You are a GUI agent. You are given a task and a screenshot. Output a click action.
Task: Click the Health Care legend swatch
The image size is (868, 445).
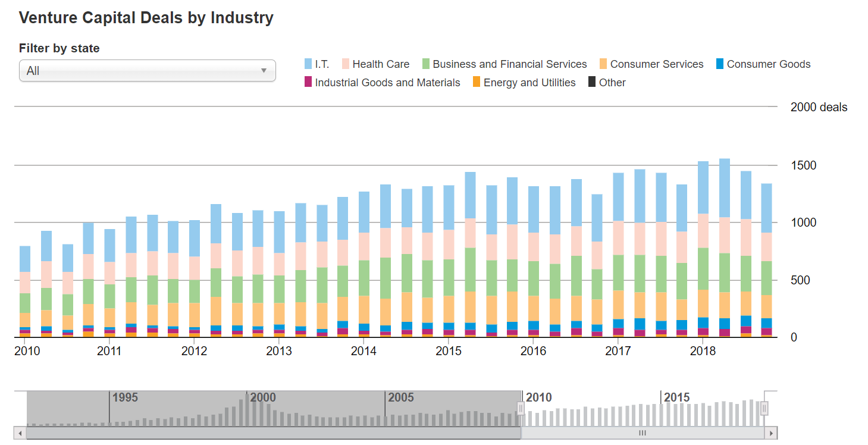coord(346,64)
